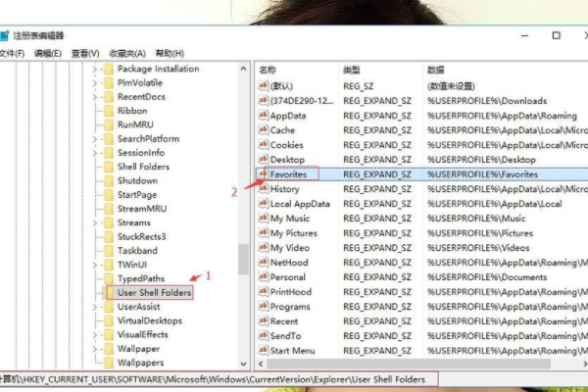Click the ab icon for Start Menu
This screenshot has height=392, width=588.
[263, 351]
